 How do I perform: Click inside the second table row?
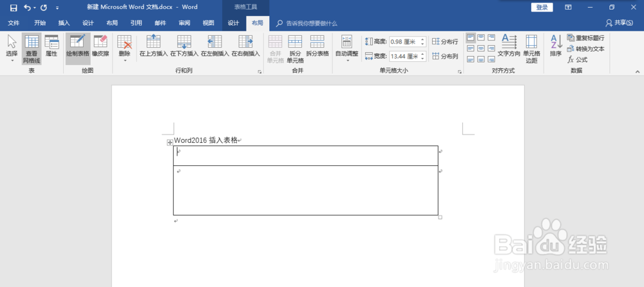pyautogui.click(x=305, y=190)
